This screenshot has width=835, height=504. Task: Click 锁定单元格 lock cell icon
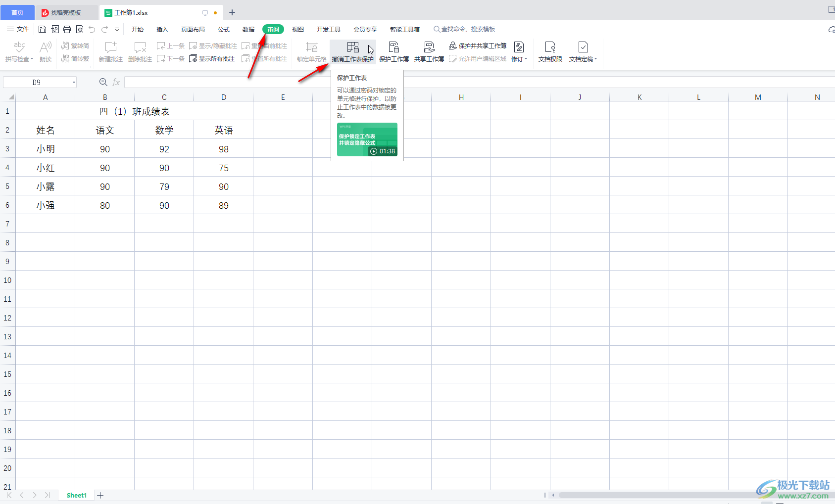[312, 52]
